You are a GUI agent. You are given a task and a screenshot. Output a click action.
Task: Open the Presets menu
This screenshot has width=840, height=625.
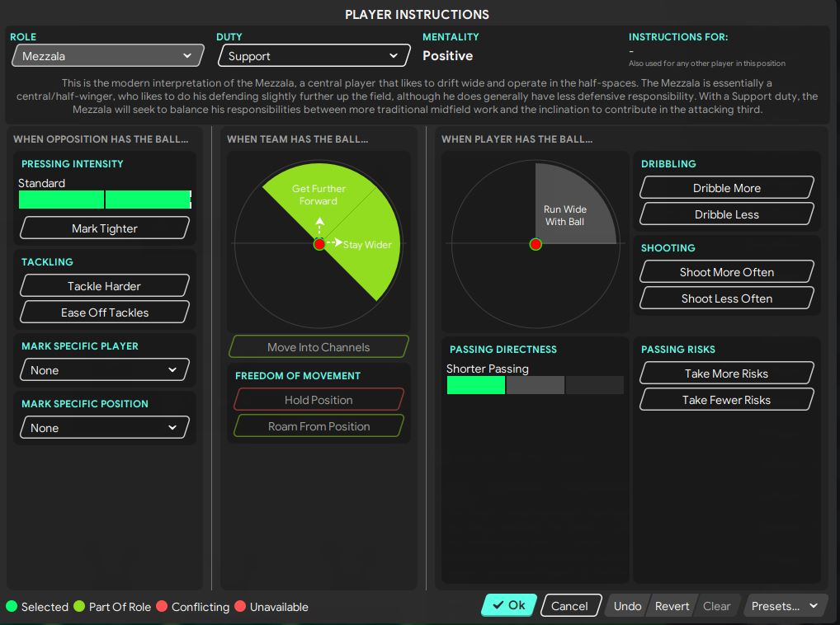point(785,606)
